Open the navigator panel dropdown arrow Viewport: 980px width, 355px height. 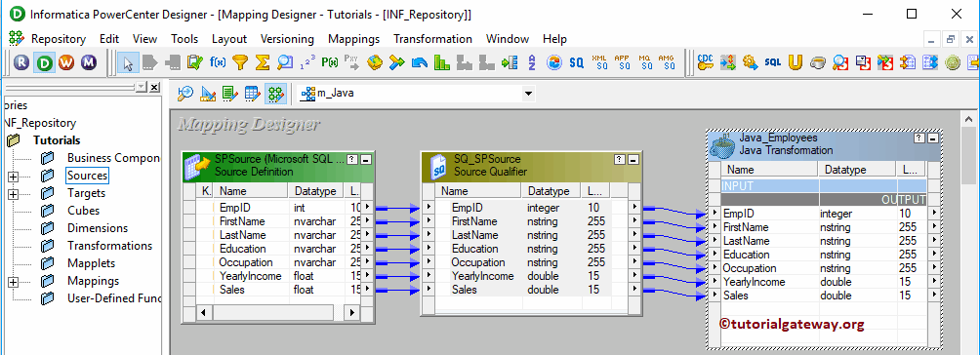tap(142, 86)
